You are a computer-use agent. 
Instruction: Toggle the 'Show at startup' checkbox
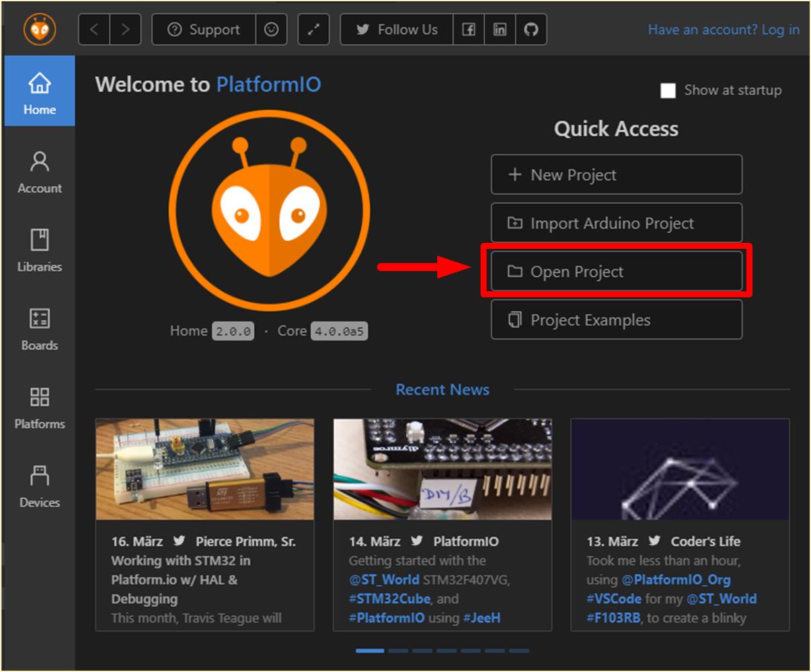(668, 91)
